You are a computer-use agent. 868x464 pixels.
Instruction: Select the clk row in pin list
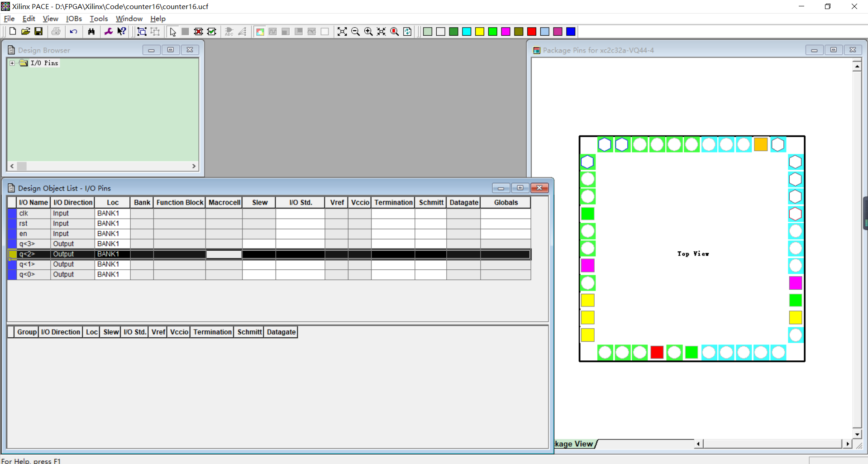(269, 213)
